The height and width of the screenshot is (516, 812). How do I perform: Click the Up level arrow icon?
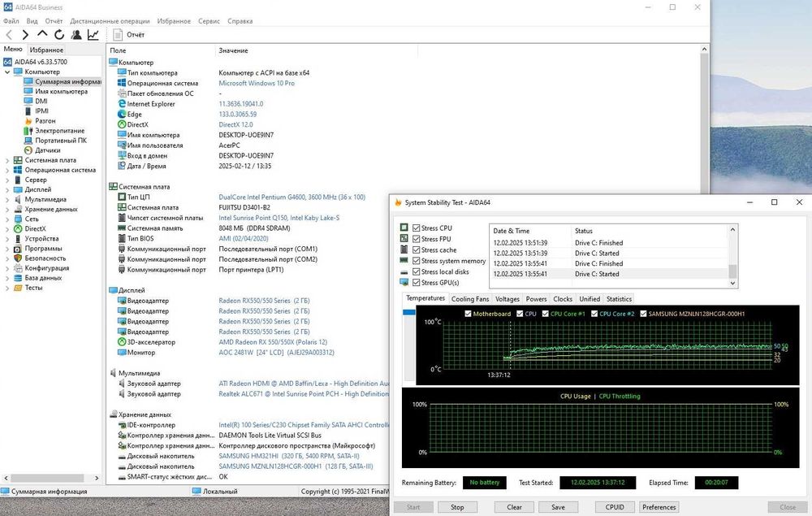pyautogui.click(x=42, y=34)
